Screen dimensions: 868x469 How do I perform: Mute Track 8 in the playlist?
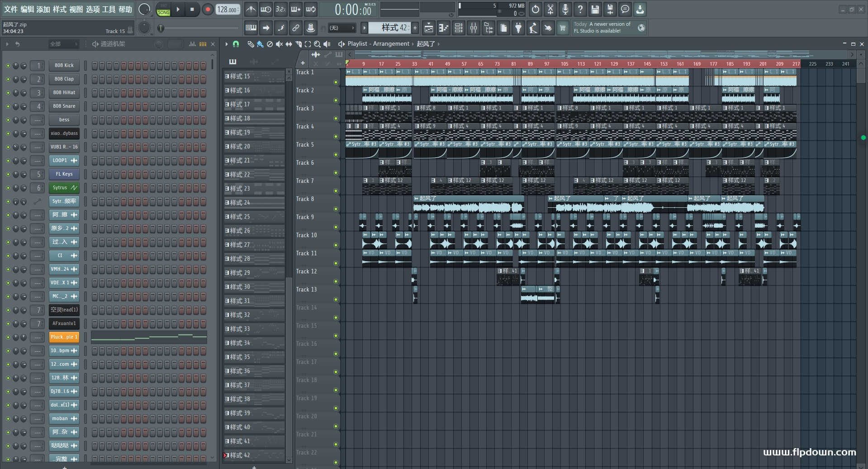tap(336, 209)
